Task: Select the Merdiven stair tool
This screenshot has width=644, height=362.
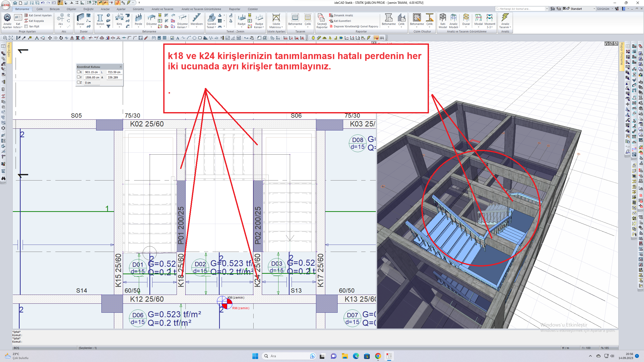Action: click(196, 20)
